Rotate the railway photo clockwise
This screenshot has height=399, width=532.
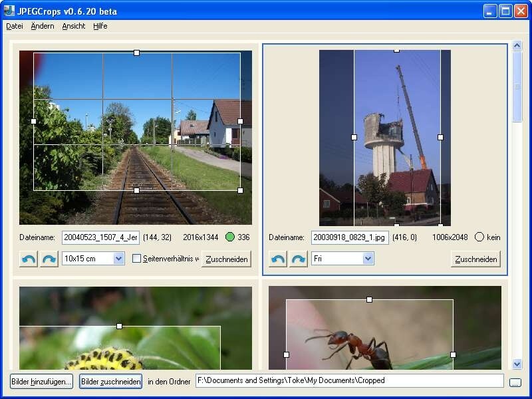(x=49, y=259)
